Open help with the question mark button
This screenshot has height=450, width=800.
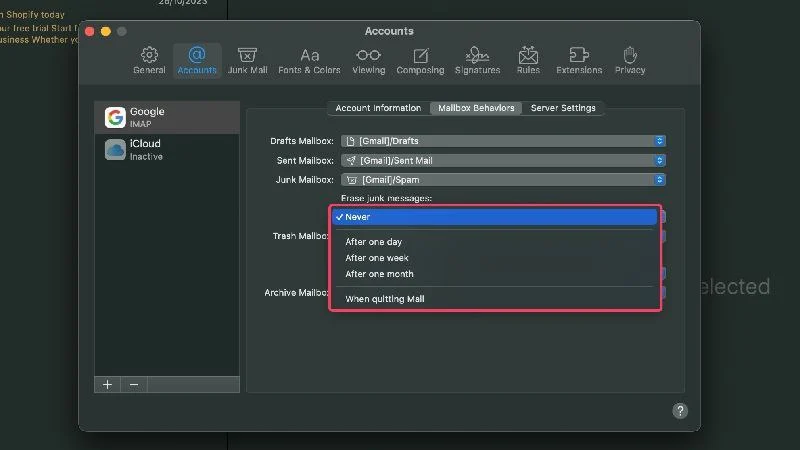coord(680,411)
